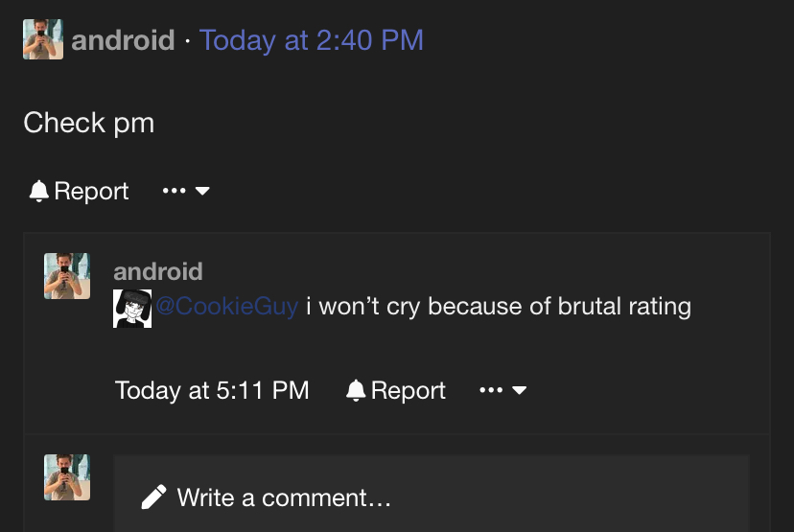Expand dropdown arrow beside post's three dots
The image size is (794, 532).
(x=202, y=191)
